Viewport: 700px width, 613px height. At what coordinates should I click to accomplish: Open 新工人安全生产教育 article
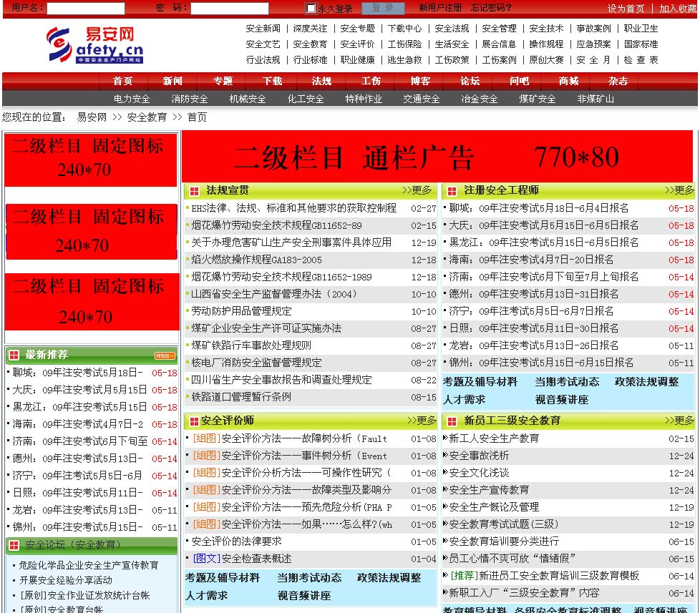[494, 438]
